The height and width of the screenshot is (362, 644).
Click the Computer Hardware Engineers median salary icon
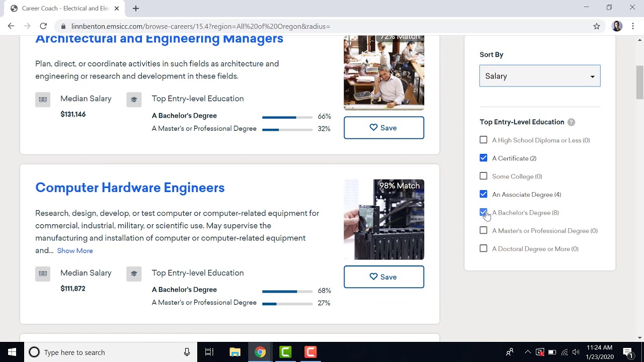click(x=43, y=274)
